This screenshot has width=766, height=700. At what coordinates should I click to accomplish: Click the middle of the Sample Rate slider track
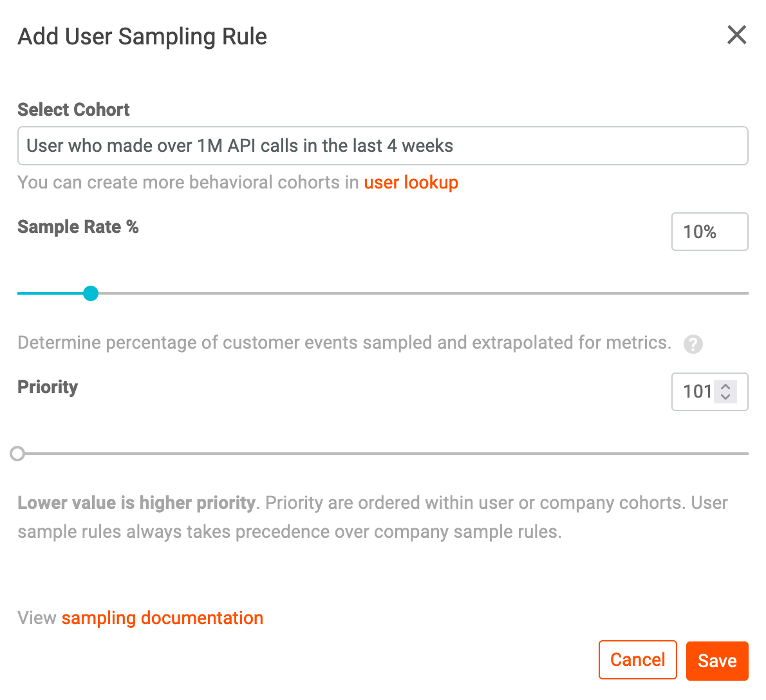[x=382, y=293]
